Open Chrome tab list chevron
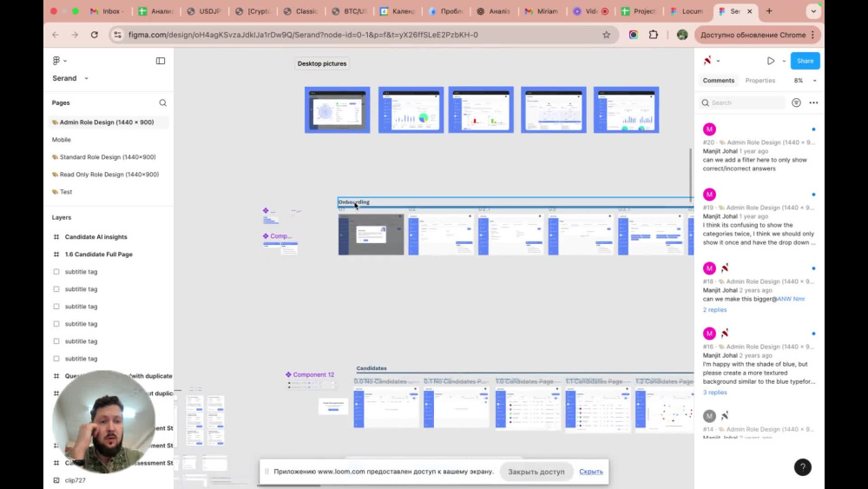 [813, 11]
